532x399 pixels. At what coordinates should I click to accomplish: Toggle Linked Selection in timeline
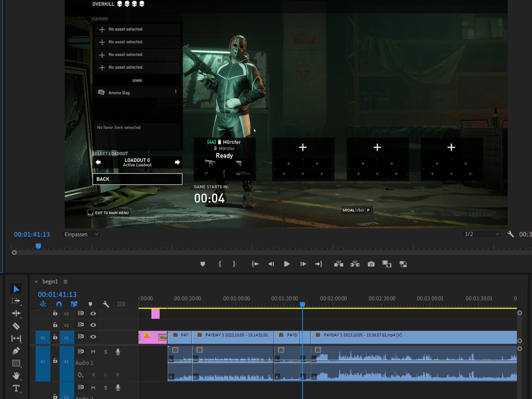click(x=74, y=304)
